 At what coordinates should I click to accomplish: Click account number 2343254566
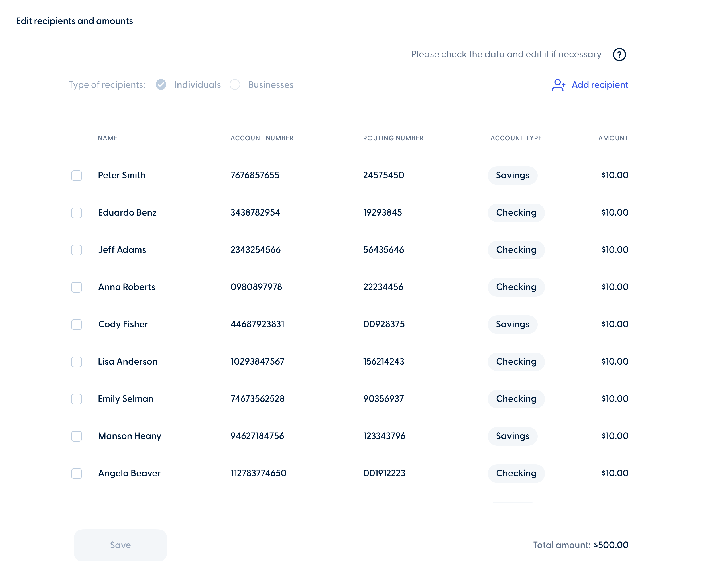[256, 250]
